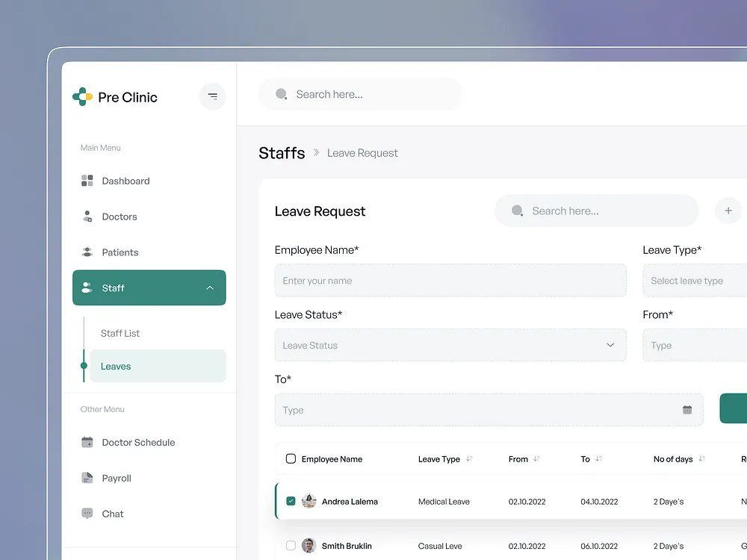Open Doctor Schedule via its calendar icon
Screen dimensions: 747x560
pos(87,442)
